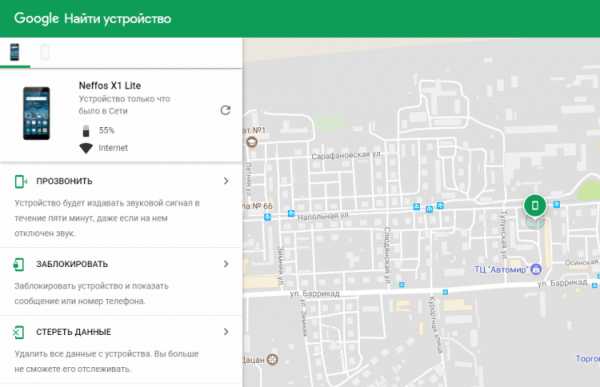Image resolution: width=600 pixels, height=387 pixels.
Task: Click the refresh device location icon
Action: (225, 110)
